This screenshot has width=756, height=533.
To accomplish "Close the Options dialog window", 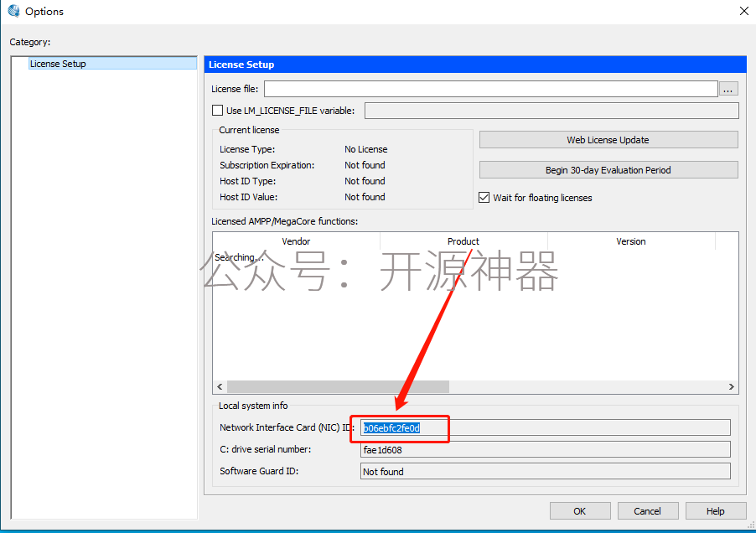I will pyautogui.click(x=744, y=11).
